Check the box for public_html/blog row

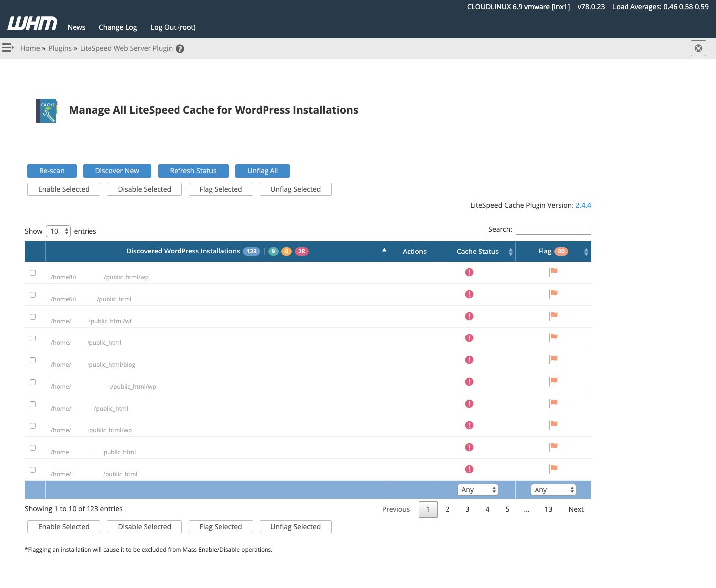click(x=33, y=360)
